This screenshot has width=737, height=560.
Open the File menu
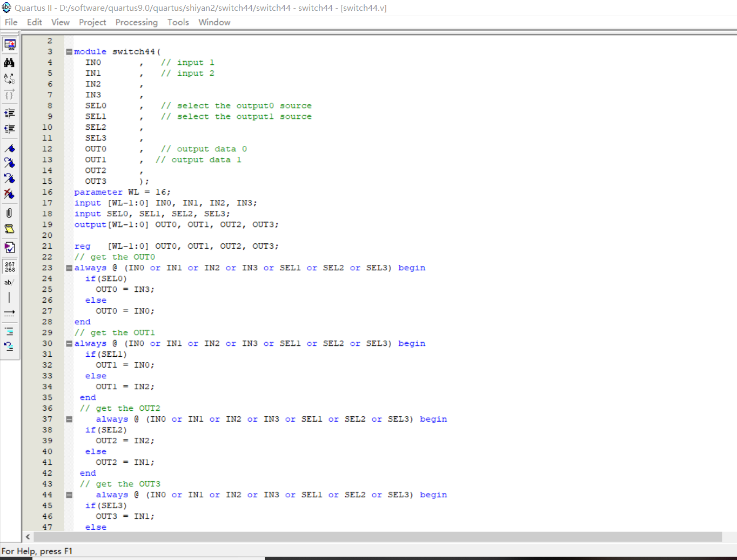click(x=11, y=22)
